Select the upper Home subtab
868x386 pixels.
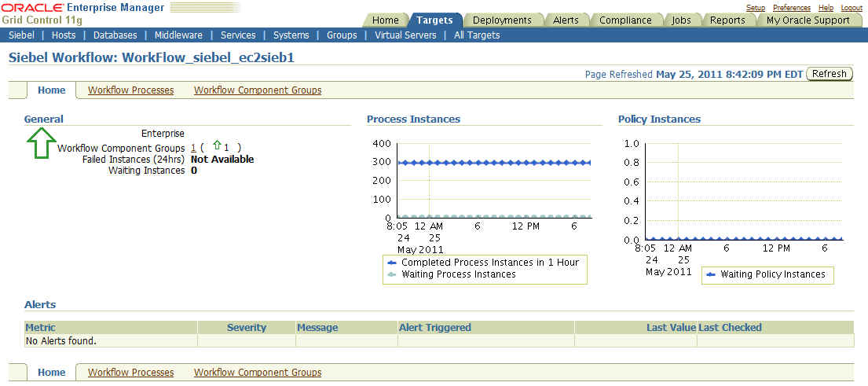click(x=52, y=90)
